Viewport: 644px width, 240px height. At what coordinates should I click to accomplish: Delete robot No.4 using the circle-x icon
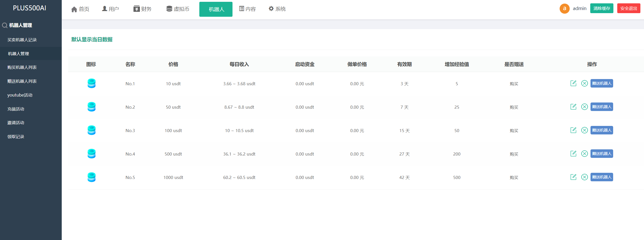tap(584, 154)
